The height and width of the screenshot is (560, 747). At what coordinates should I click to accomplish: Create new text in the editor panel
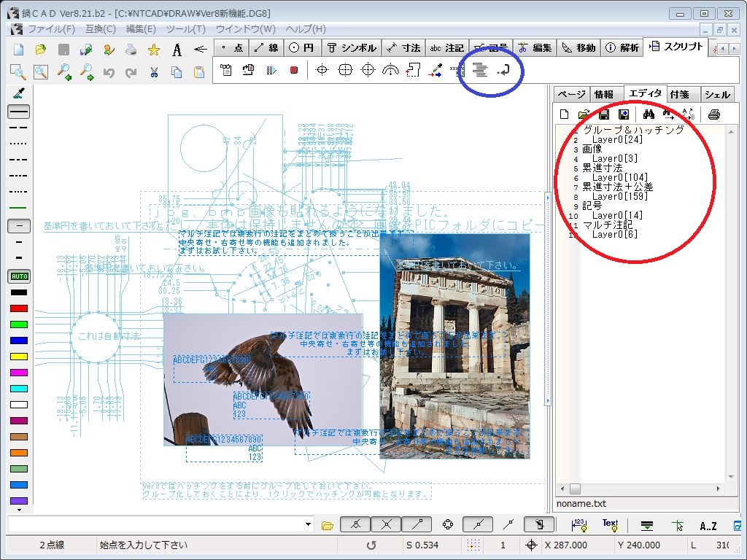click(x=565, y=114)
